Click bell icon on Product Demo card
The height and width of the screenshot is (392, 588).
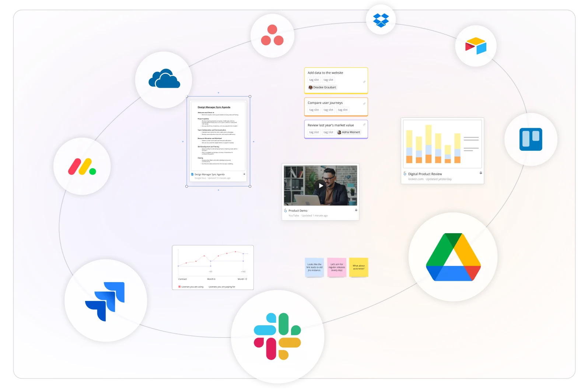point(356,210)
